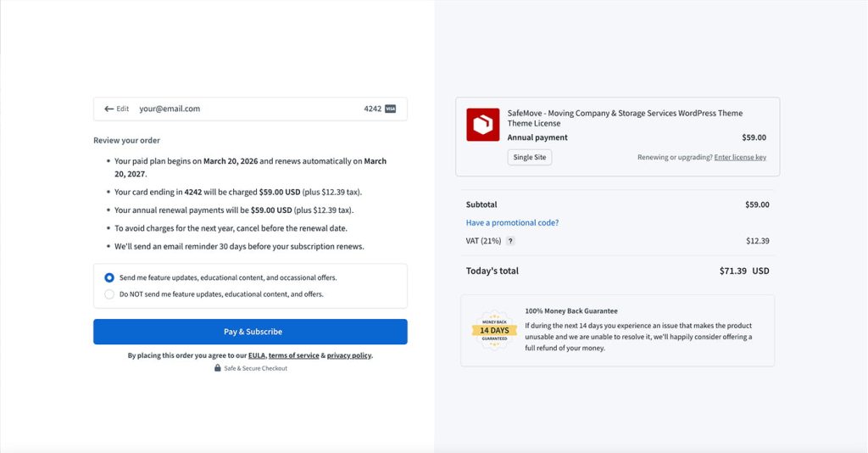Click the Visa card icon
Viewport: 868px width, 453px height.
pos(390,109)
